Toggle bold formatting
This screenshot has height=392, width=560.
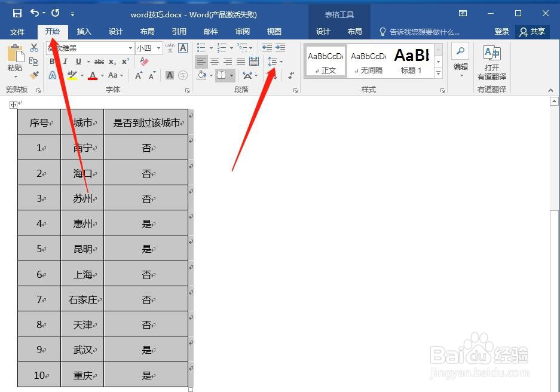click(51, 60)
